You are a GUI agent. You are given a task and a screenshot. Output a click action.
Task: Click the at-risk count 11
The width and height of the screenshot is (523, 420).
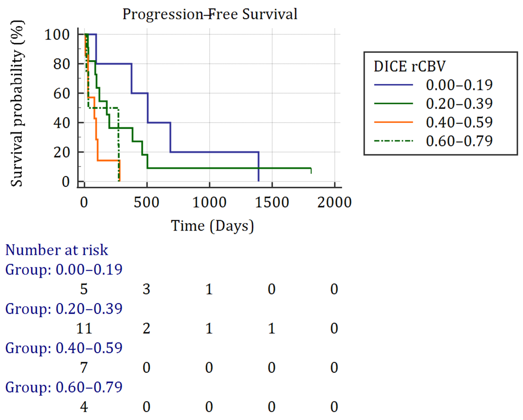point(84,329)
